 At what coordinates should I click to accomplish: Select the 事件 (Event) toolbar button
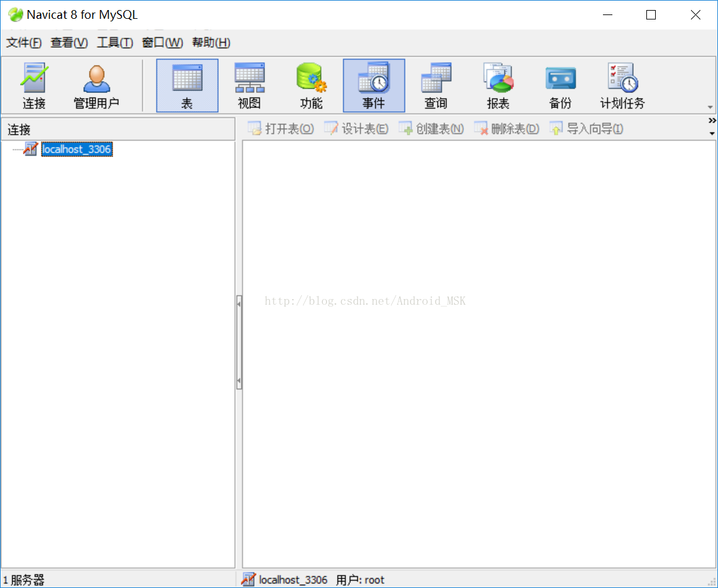click(373, 85)
